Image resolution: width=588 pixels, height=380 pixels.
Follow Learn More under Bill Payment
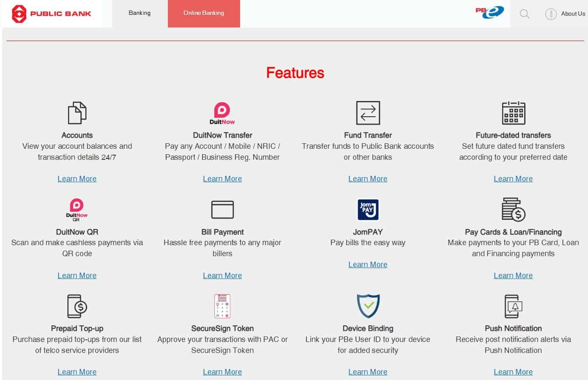tap(222, 276)
